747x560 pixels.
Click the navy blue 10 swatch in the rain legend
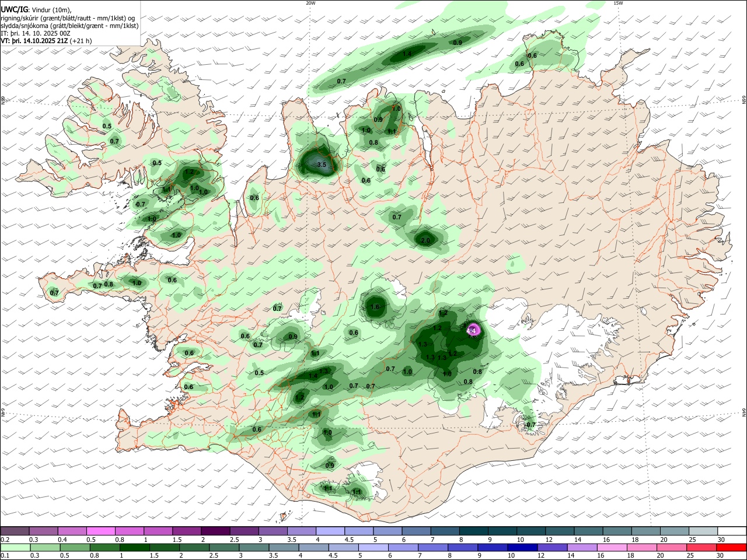pos(522,547)
